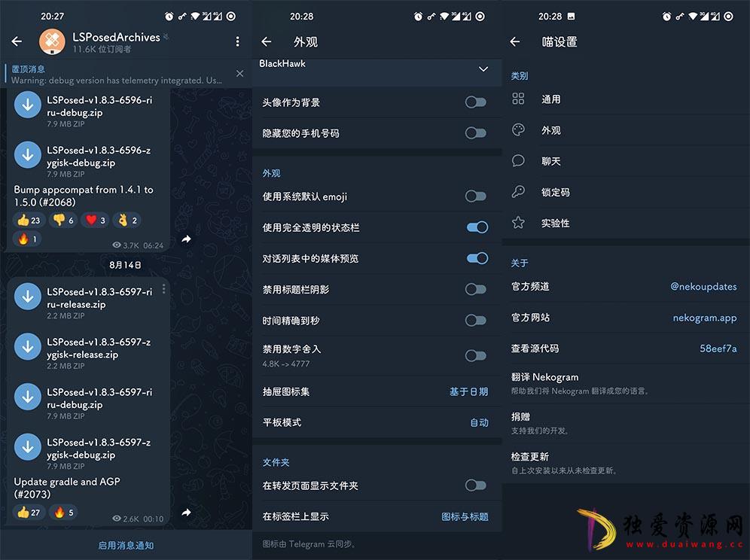Open 翻译 Nekogram entry
This screenshot has width=750, height=560.
click(626, 383)
